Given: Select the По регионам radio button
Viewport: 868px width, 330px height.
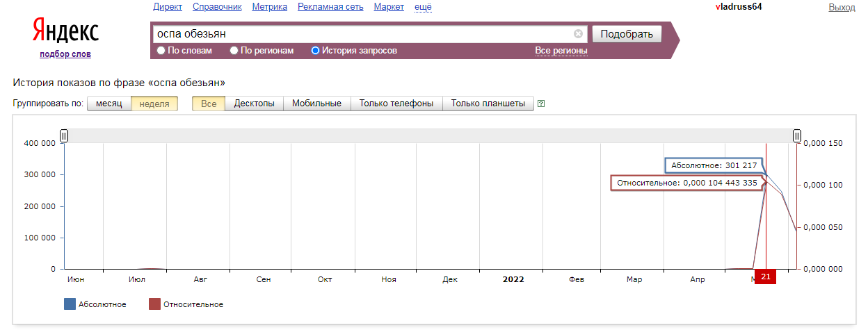Looking at the screenshot, I should 234,51.
